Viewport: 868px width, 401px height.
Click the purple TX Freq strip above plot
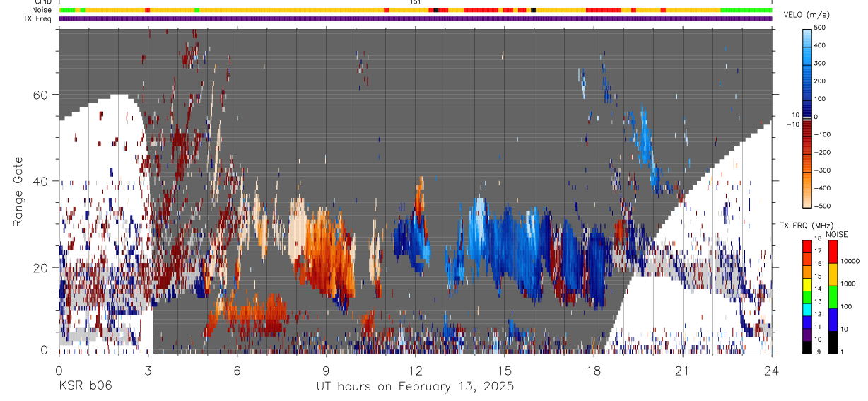[416, 18]
